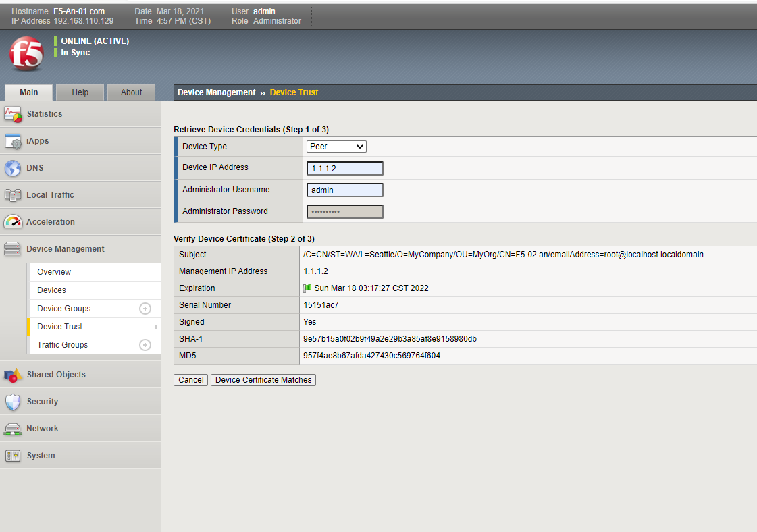
Task: Click the Local Traffic icon
Action: click(13, 195)
